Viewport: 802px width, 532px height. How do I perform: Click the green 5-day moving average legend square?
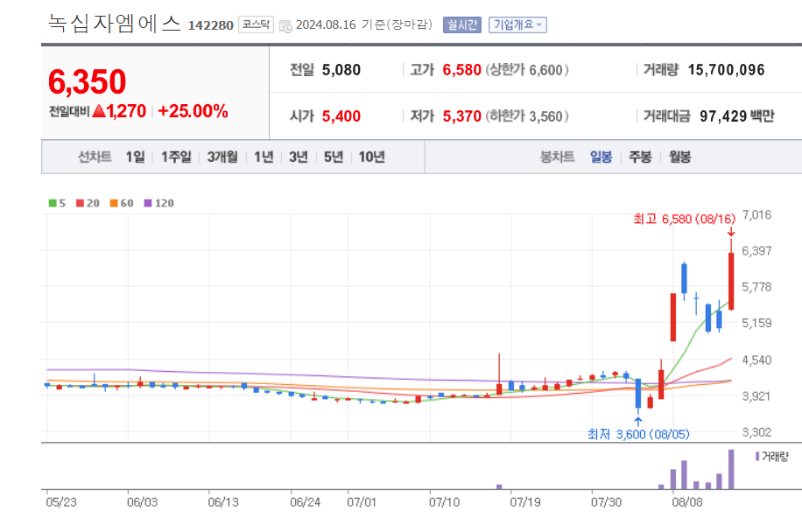[x=52, y=201]
